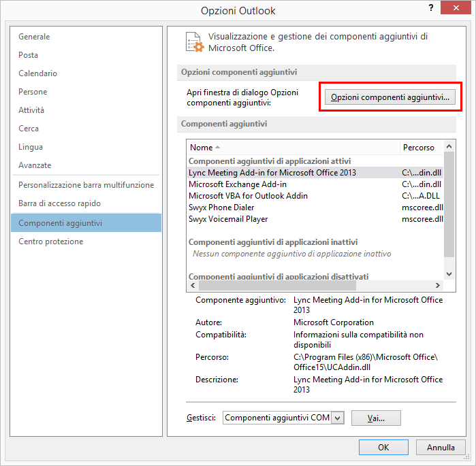Show Barra di accesso rapido options
The height and width of the screenshot is (466, 476).
click(59, 203)
